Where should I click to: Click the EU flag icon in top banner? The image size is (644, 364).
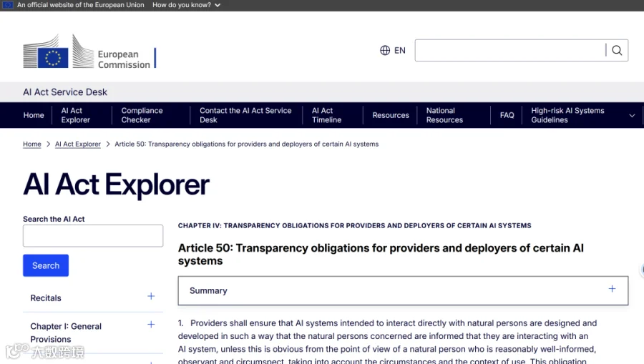pyautogui.click(x=8, y=5)
